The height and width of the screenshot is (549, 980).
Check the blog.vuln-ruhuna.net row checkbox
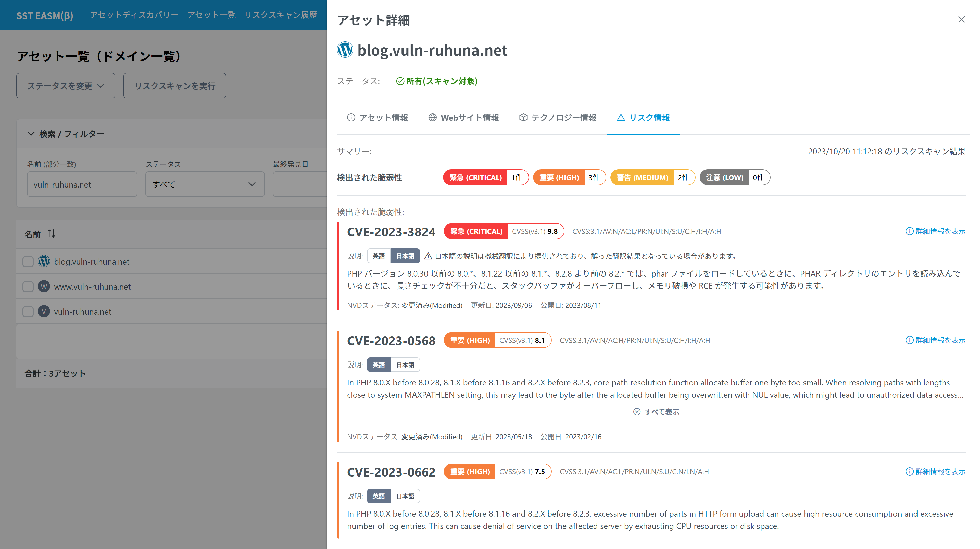pyautogui.click(x=28, y=262)
